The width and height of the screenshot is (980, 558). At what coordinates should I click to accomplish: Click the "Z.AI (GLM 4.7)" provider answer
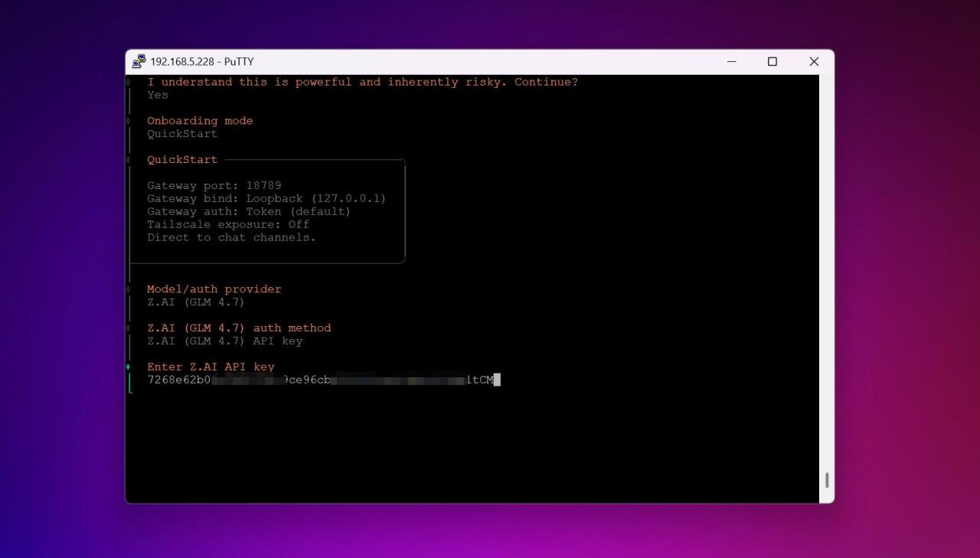click(196, 302)
